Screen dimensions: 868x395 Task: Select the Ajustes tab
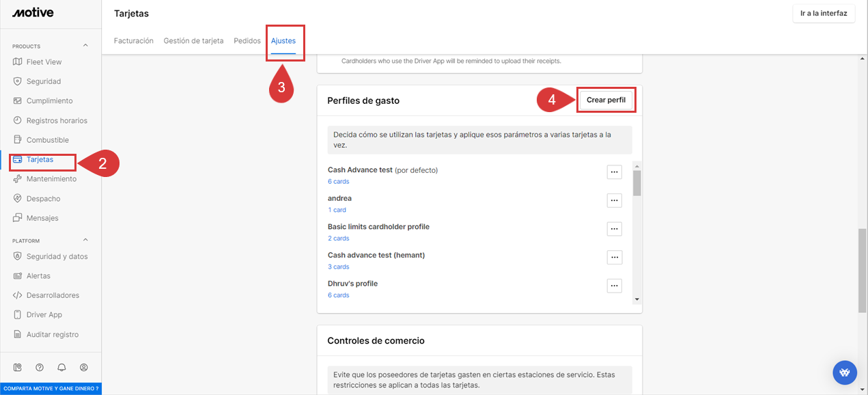283,41
